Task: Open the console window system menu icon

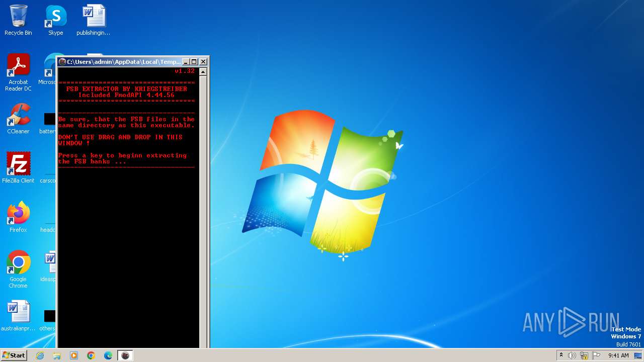Action: 62,62
